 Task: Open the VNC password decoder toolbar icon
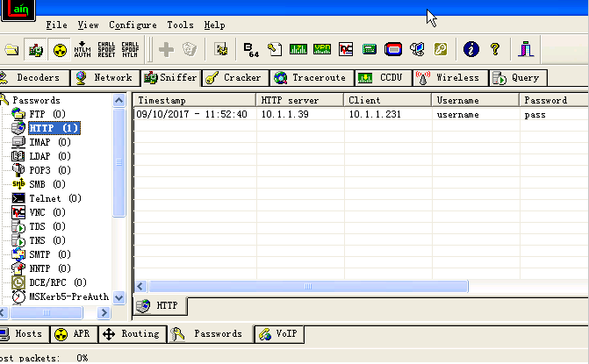tap(346, 49)
